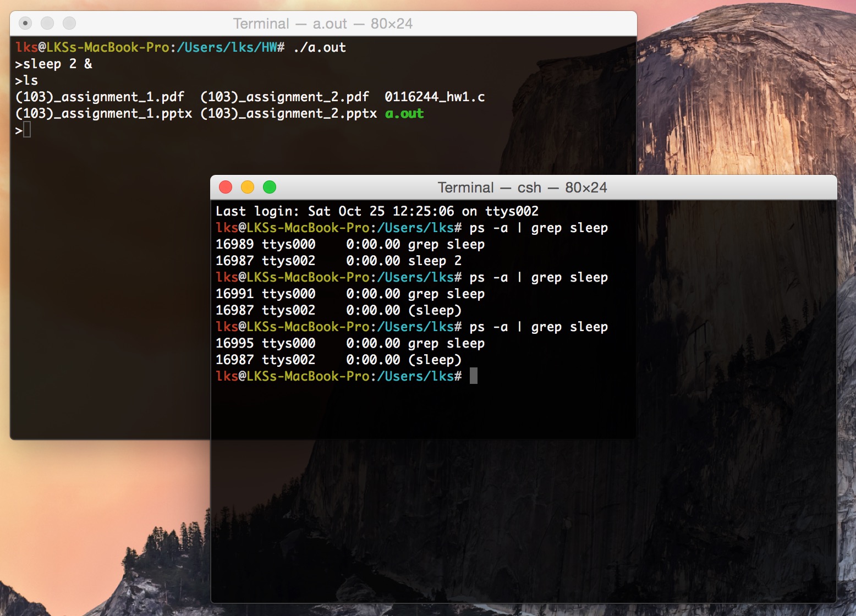856x616 pixels.
Task: Close the csh Terminal window with red button
Action: 226,187
